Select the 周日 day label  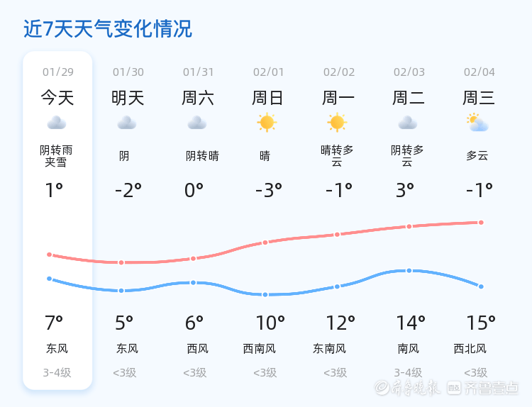(x=267, y=98)
